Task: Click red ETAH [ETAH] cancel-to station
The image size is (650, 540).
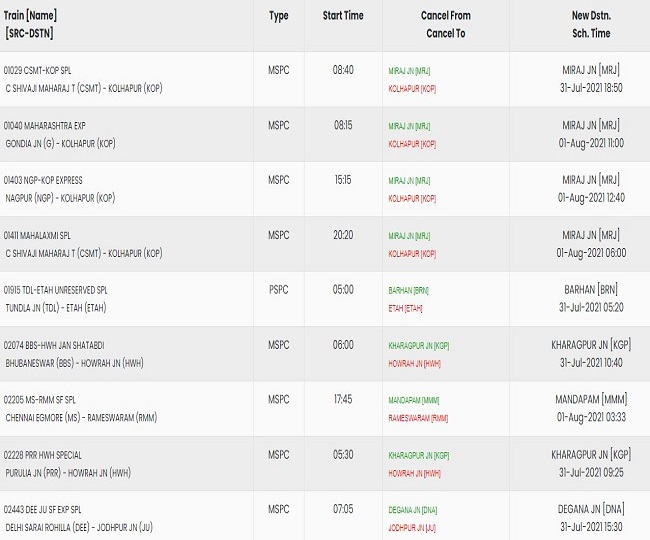Action: (x=405, y=308)
